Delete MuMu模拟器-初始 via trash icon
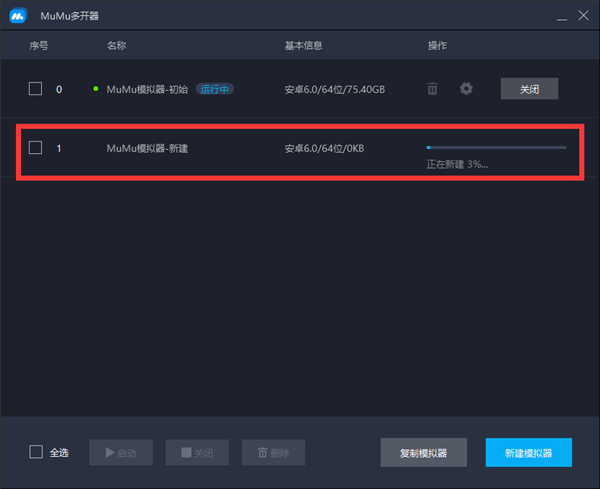 click(x=432, y=89)
